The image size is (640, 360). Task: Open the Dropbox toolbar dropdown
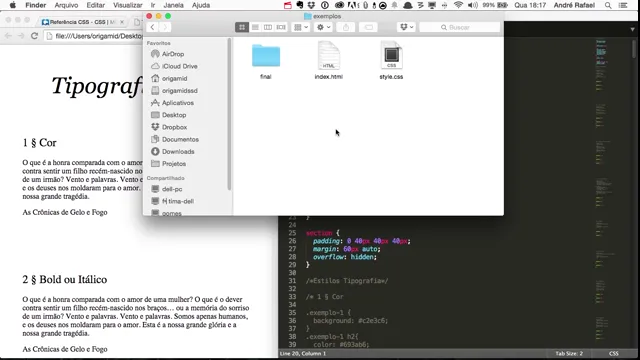[406, 27]
